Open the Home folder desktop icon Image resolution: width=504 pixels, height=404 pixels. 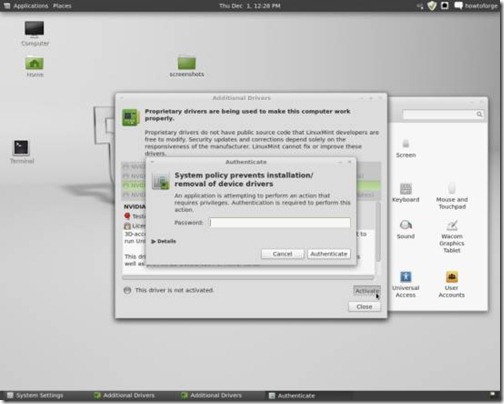click(x=34, y=66)
